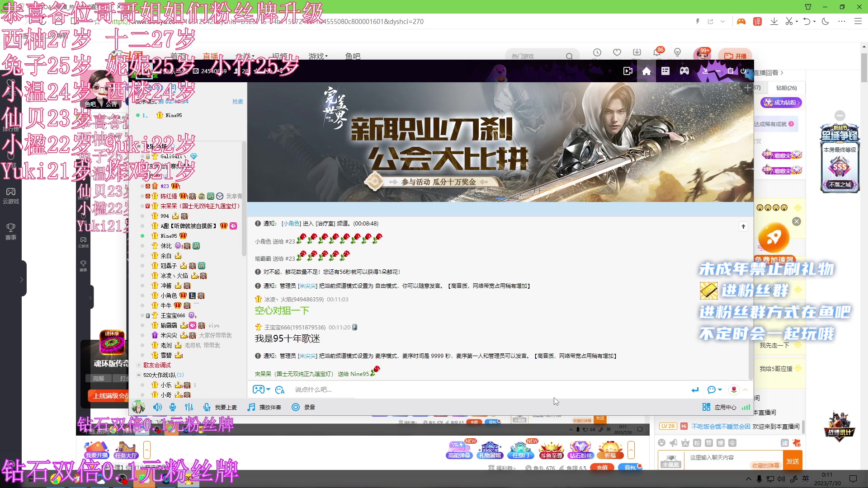Image resolution: width=868 pixels, height=488 pixels.
Task: Open the equalizer audio settings icon
Action: 189,407
